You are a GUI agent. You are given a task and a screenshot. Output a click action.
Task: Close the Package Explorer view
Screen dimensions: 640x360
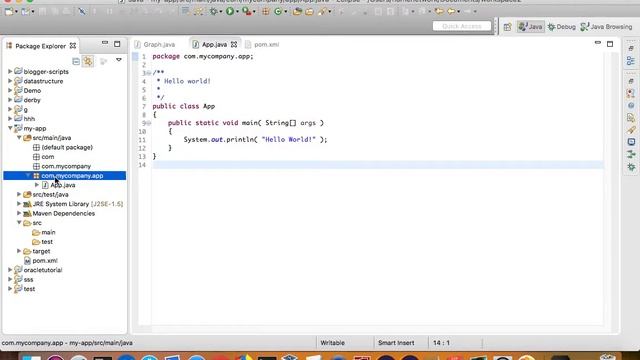tap(73, 46)
